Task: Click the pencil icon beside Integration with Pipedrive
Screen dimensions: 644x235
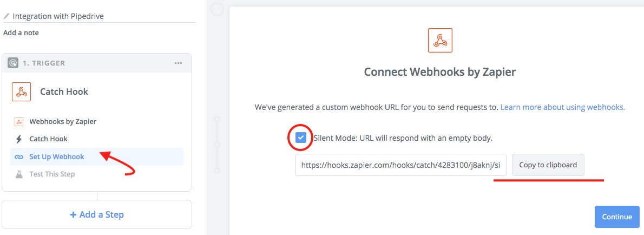Action: pos(6,16)
